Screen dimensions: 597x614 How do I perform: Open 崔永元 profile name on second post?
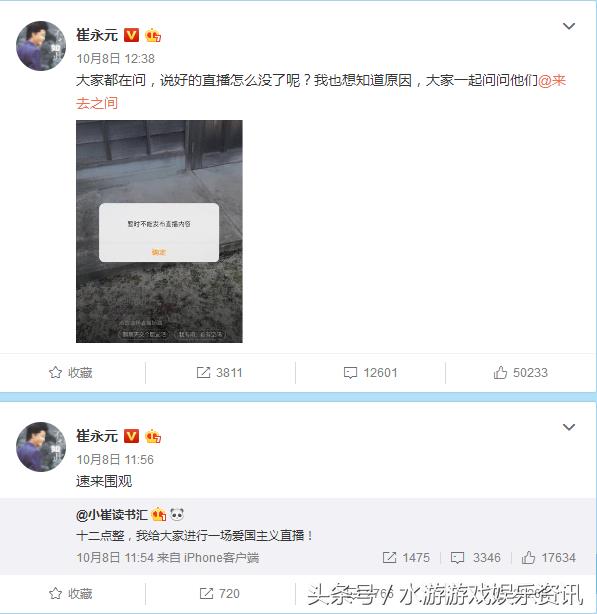[97, 436]
